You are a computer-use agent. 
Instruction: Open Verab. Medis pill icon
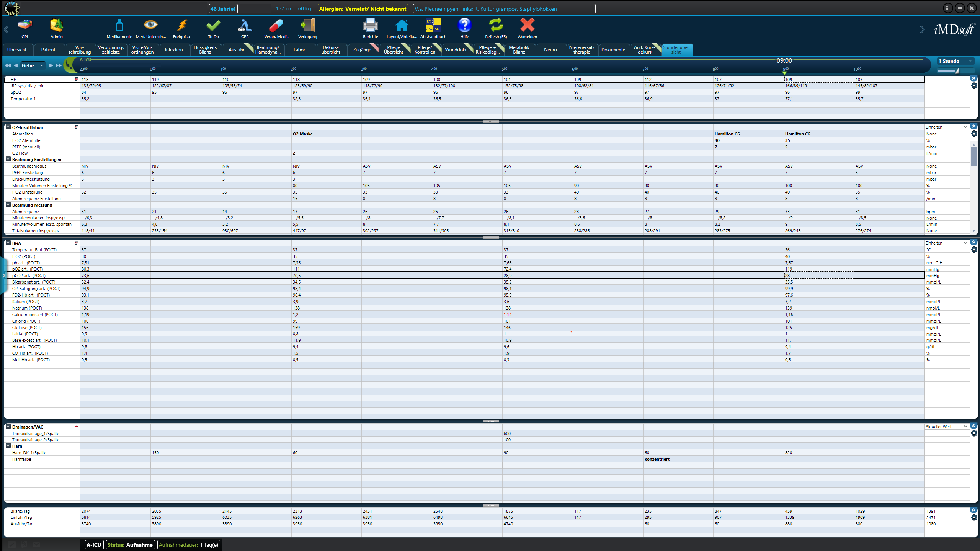pos(276,26)
